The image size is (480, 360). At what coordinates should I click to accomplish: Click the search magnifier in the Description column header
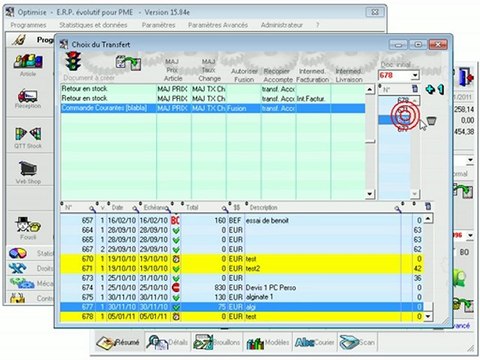coord(397,208)
